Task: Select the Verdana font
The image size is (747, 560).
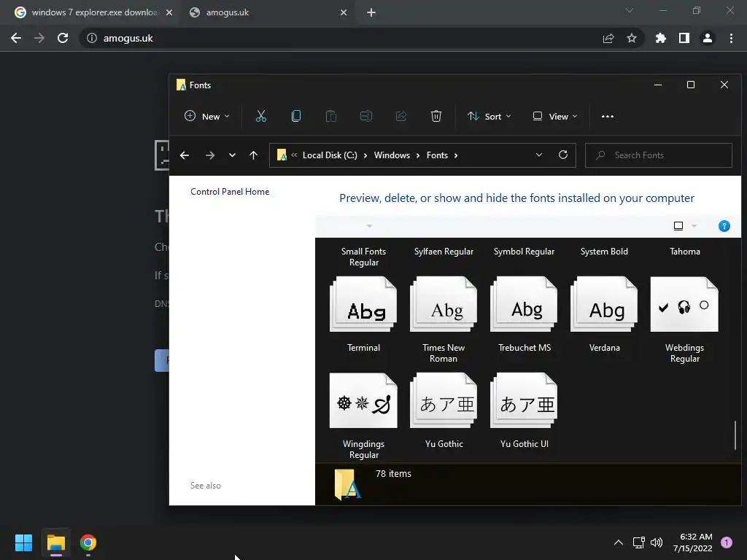Action: [x=604, y=314]
